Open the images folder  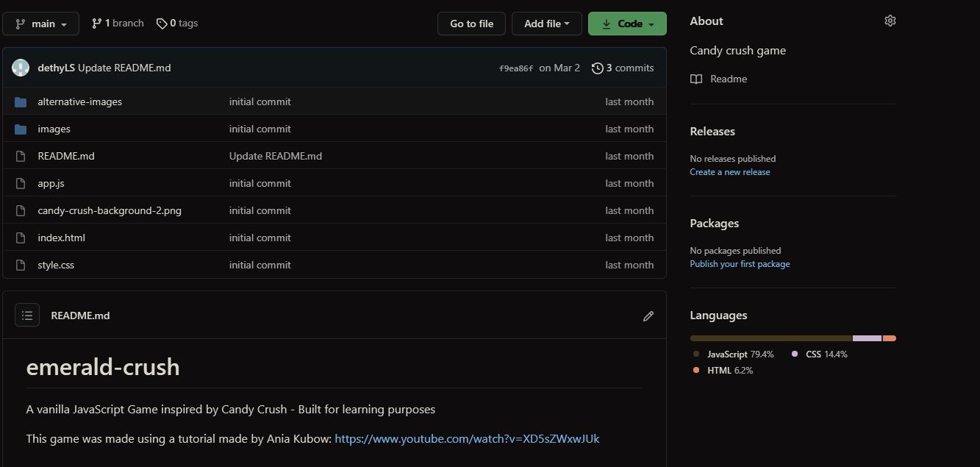(54, 129)
